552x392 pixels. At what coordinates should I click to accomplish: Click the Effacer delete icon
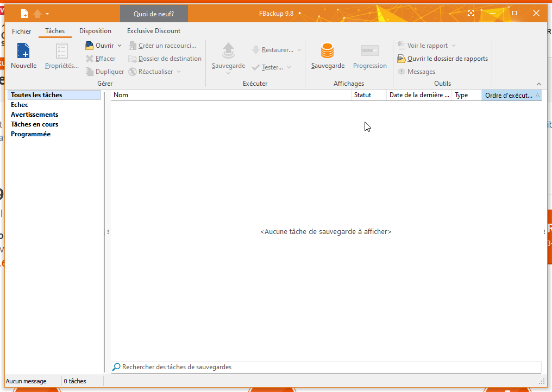coord(90,59)
